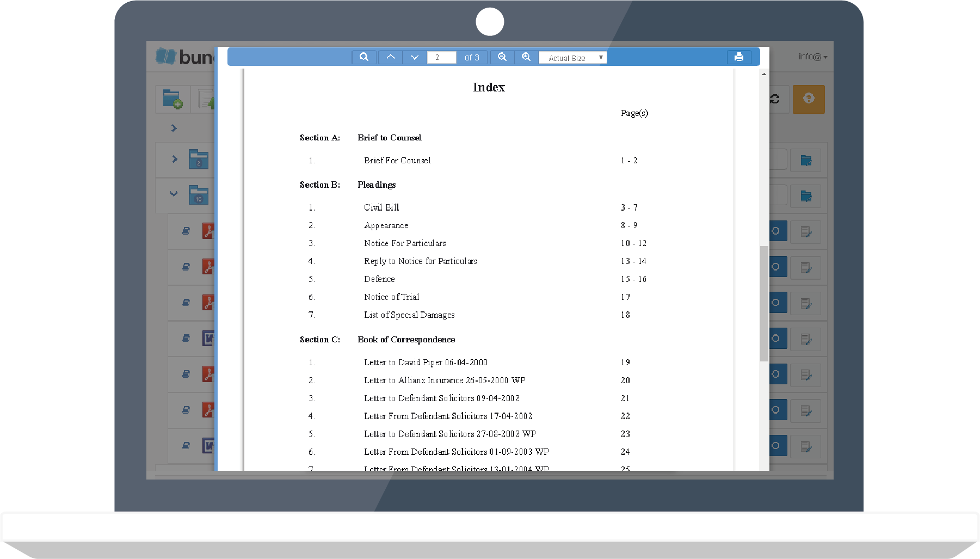980x559 pixels.
Task: Open the Word document icon in the file list
Action: point(211,339)
